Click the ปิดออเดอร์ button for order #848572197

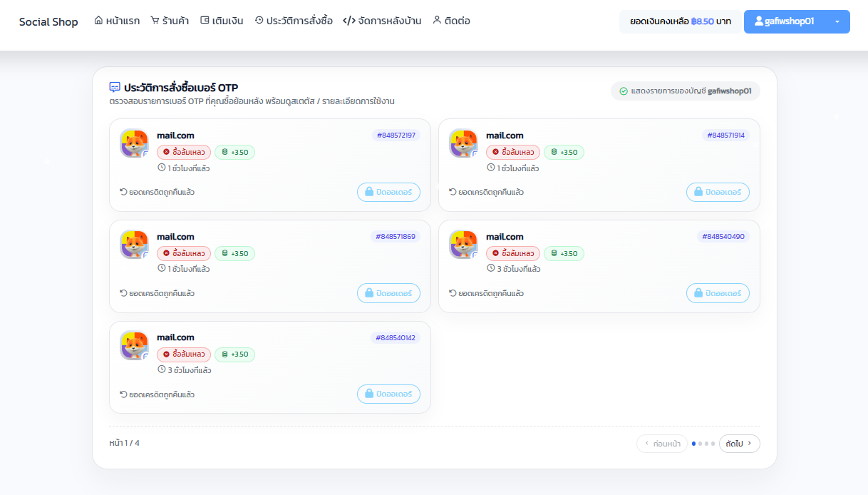388,192
